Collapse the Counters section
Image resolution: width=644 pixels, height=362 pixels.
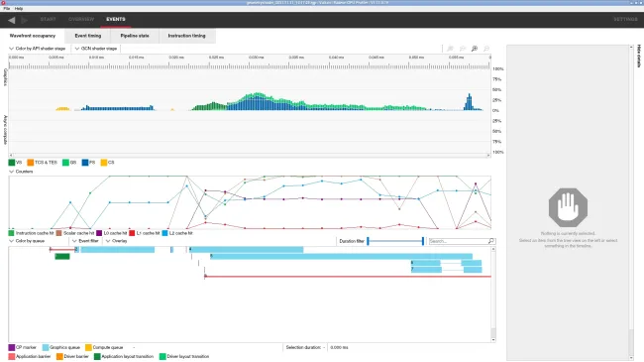[x=21, y=172]
